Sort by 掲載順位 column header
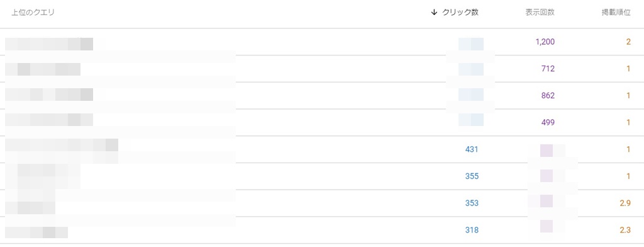 tap(616, 13)
